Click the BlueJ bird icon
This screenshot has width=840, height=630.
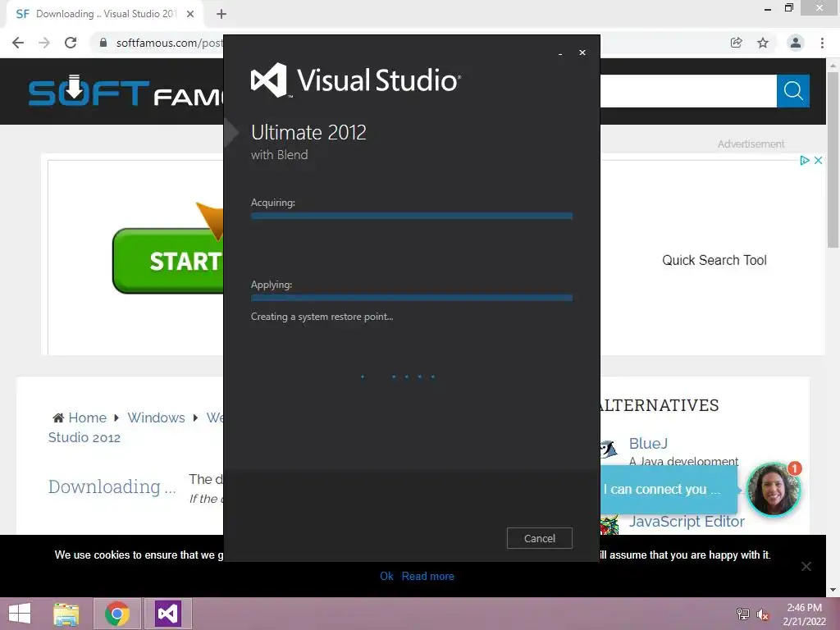click(609, 449)
